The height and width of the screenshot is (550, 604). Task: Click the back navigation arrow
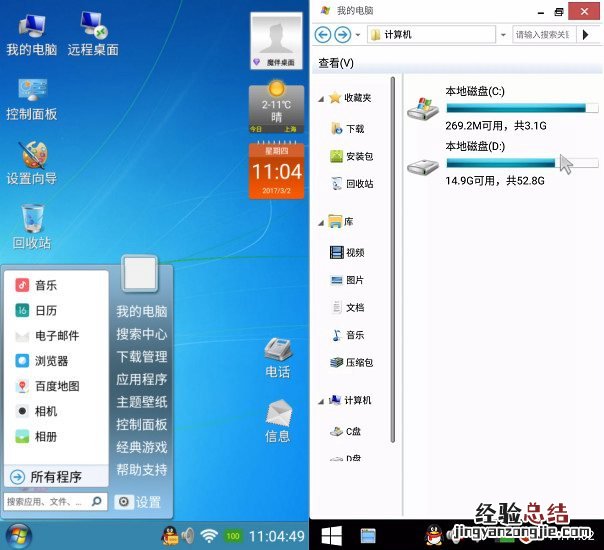coord(323,34)
